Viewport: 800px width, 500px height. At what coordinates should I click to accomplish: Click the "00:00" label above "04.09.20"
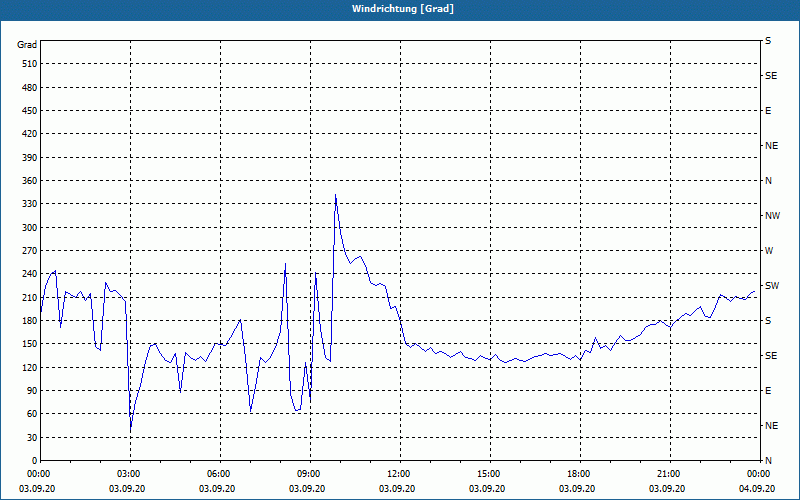(757, 473)
